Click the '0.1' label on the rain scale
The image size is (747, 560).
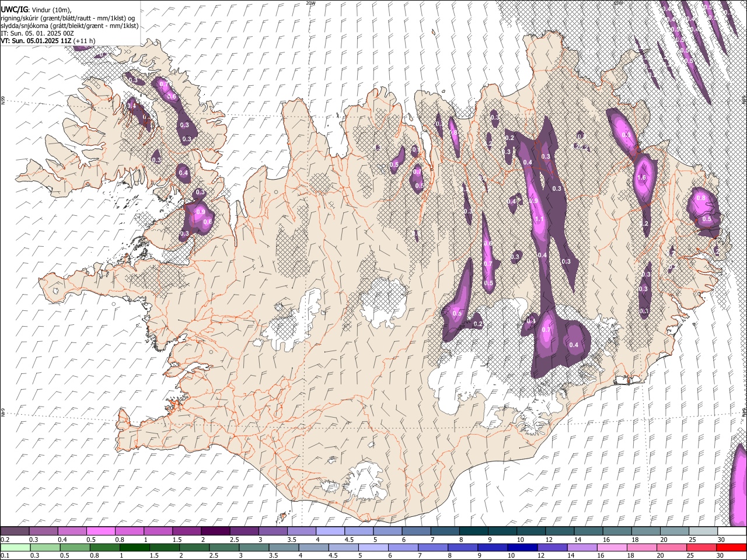tap(5, 555)
